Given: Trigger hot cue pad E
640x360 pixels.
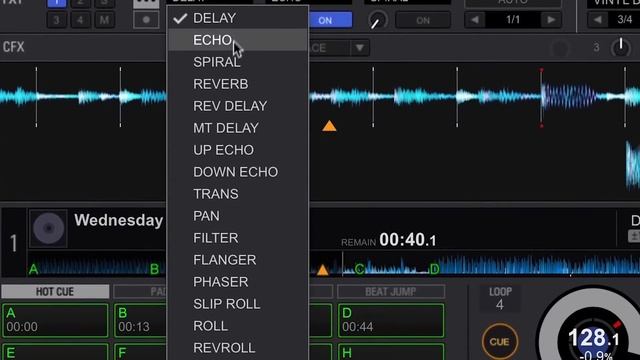Looking at the screenshot, I should tap(55, 352).
